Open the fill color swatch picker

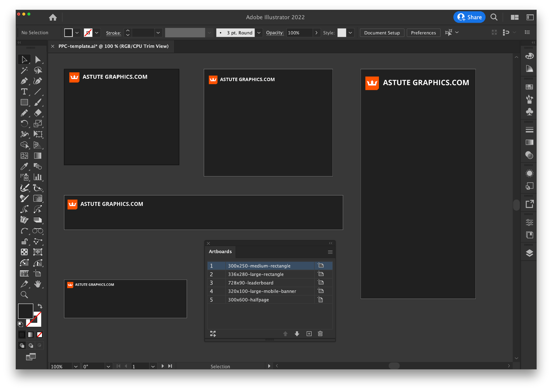pyautogui.click(x=77, y=33)
